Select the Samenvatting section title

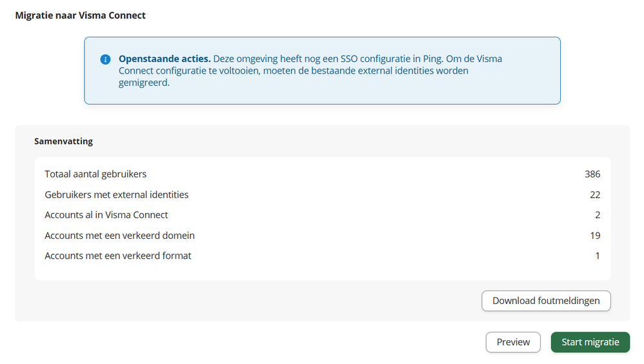pyautogui.click(x=63, y=141)
